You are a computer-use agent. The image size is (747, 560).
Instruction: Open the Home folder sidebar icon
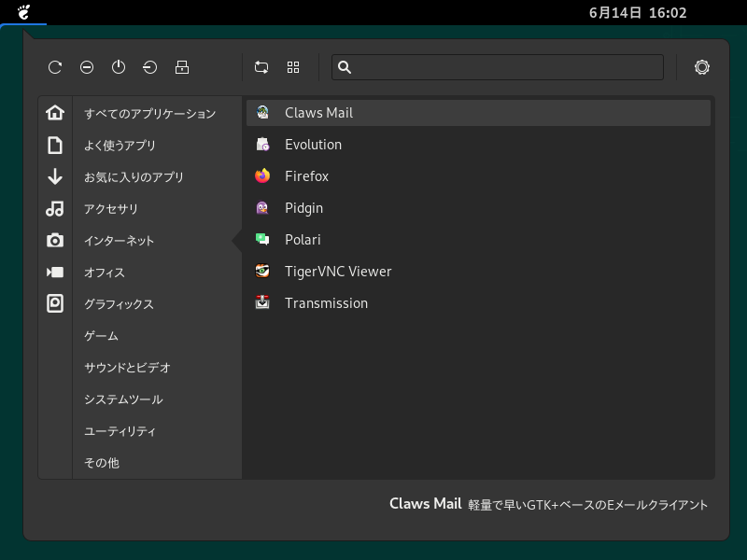pyautogui.click(x=55, y=113)
